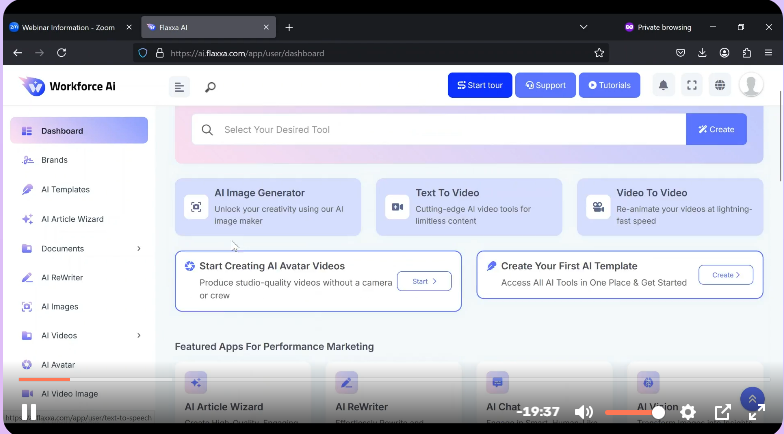
Task: Toggle the sidebar collapse menu icon
Action: pos(180,87)
